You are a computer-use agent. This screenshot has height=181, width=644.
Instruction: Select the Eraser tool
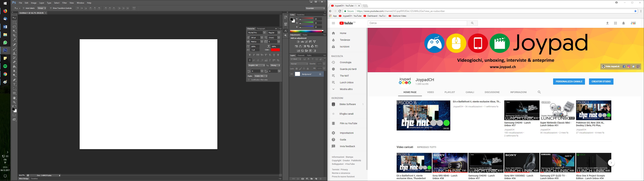[14, 62]
